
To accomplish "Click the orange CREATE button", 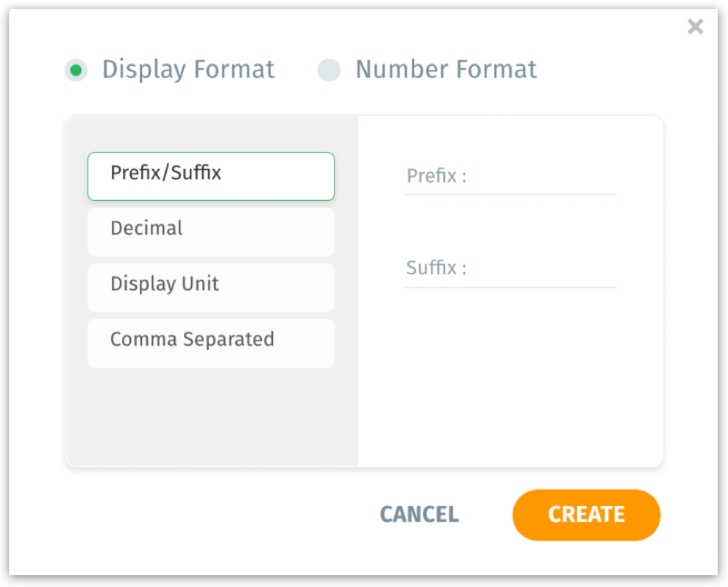I will pyautogui.click(x=586, y=515).
